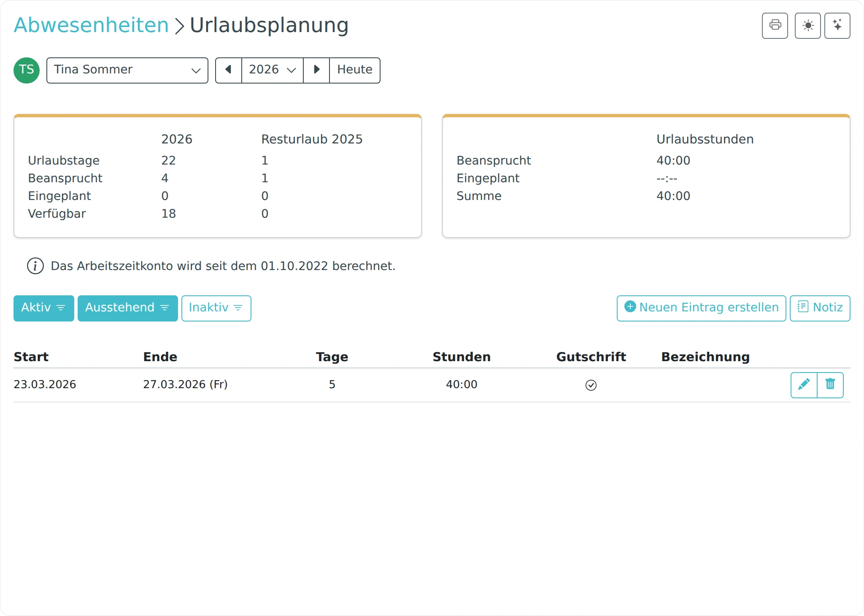Image resolution: width=864 pixels, height=616 pixels.
Task: Open the 2026 year dropdown
Action: [x=273, y=70]
